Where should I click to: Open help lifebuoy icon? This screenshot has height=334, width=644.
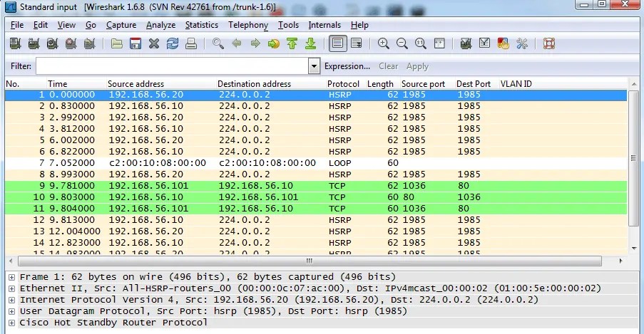[x=549, y=43]
